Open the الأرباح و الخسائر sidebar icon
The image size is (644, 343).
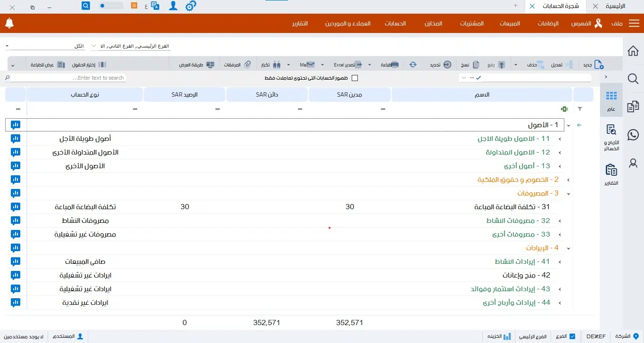[611, 137]
